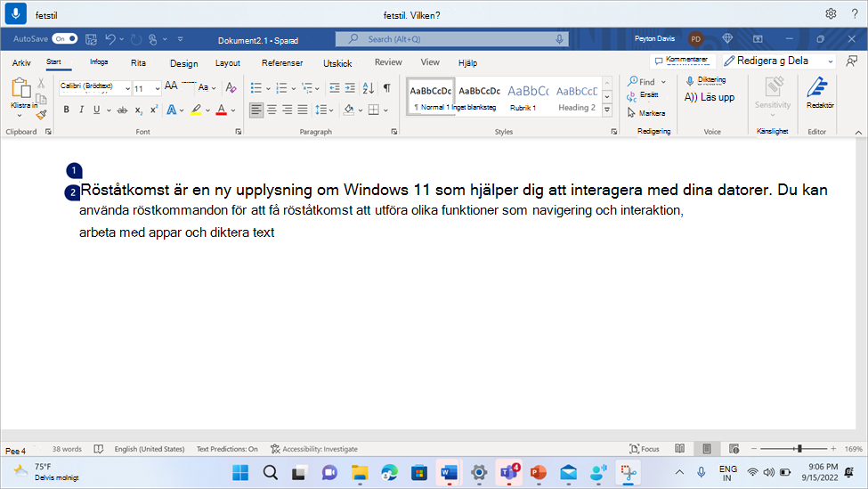Open the Review tab

click(x=388, y=62)
